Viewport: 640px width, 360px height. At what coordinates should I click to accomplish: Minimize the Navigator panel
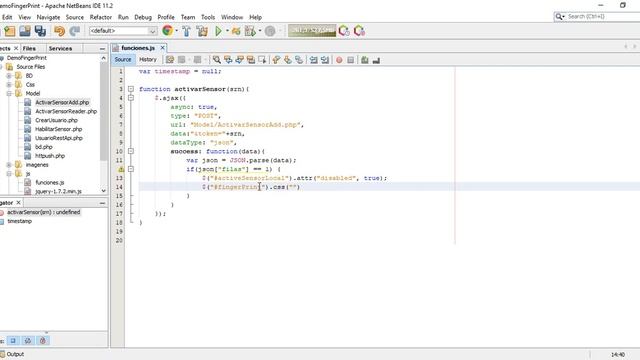[x=102, y=203]
